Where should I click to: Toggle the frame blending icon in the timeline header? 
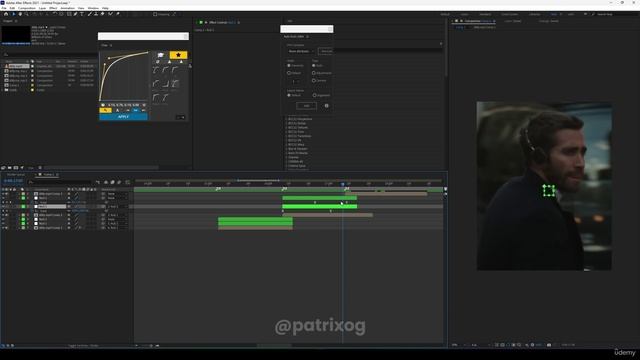click(113, 182)
